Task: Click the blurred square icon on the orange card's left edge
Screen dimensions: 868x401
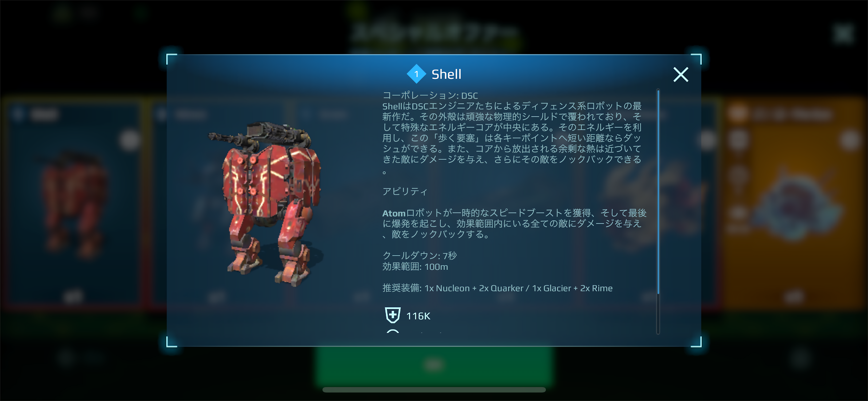Action: click(738, 140)
